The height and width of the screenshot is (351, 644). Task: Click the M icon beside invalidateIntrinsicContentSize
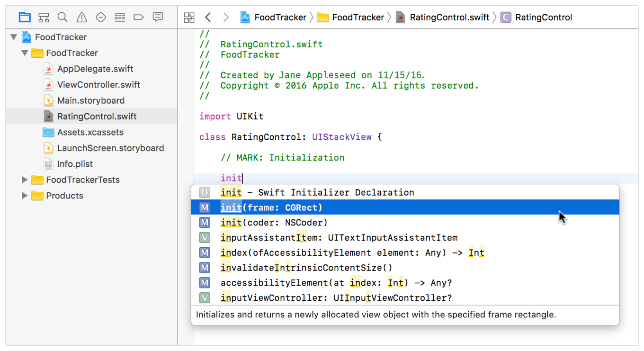tap(205, 268)
